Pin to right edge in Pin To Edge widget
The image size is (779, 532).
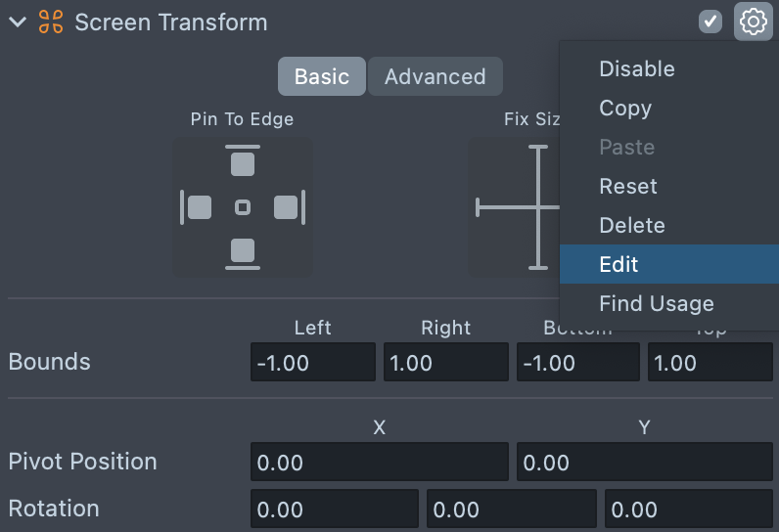[x=286, y=207]
